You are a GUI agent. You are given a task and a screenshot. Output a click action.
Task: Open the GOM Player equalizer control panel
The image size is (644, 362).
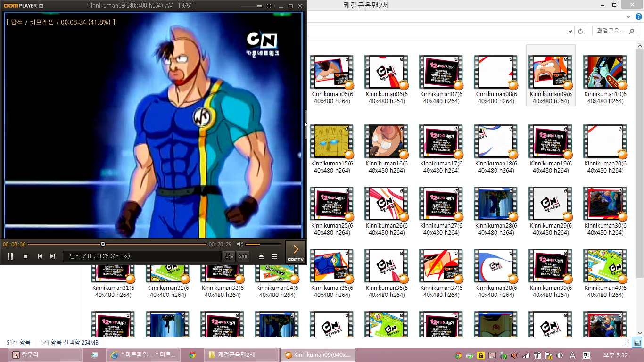230,256
